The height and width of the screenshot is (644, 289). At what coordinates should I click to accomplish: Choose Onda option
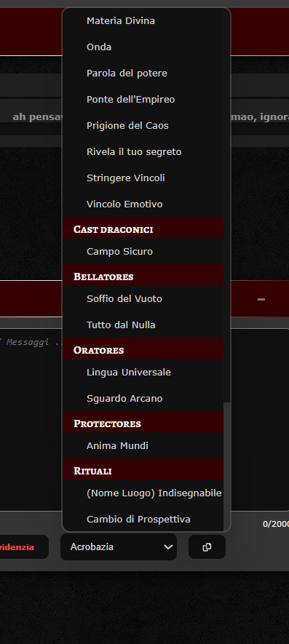pyautogui.click(x=143, y=47)
